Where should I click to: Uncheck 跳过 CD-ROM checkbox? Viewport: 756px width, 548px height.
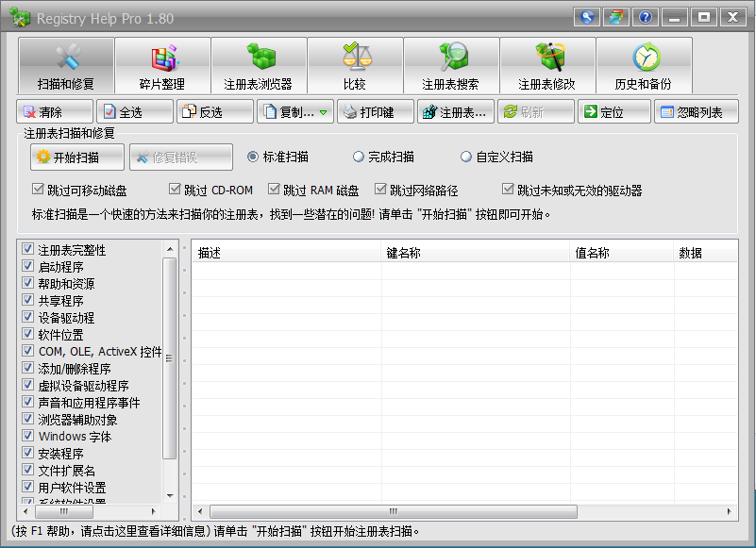pos(175,190)
